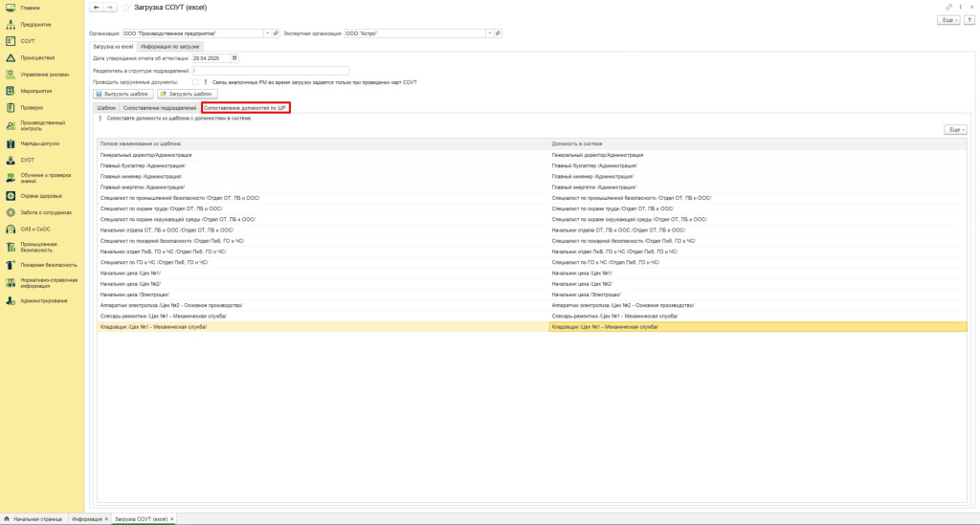Open the Администрирование sidebar icon

click(11, 300)
